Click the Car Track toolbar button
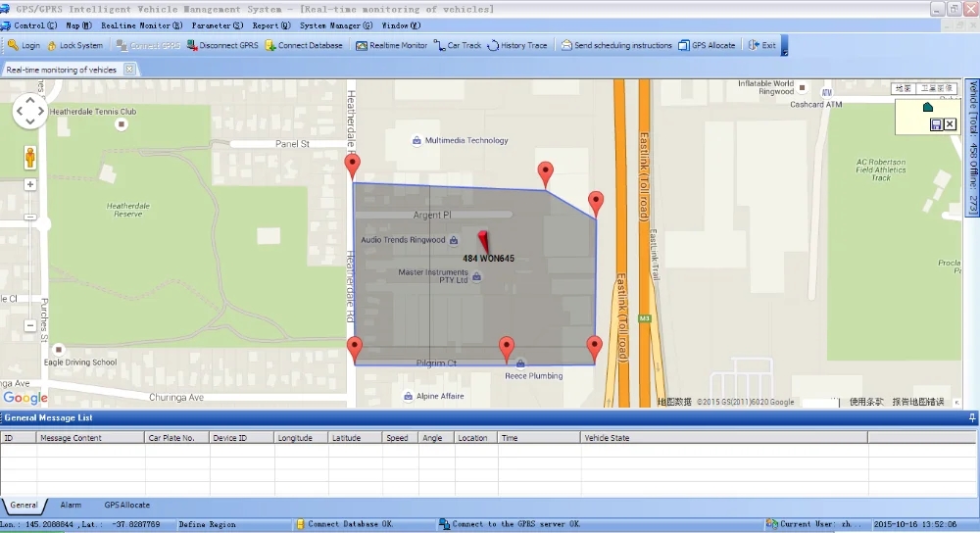The width and height of the screenshot is (980, 533). tap(458, 46)
